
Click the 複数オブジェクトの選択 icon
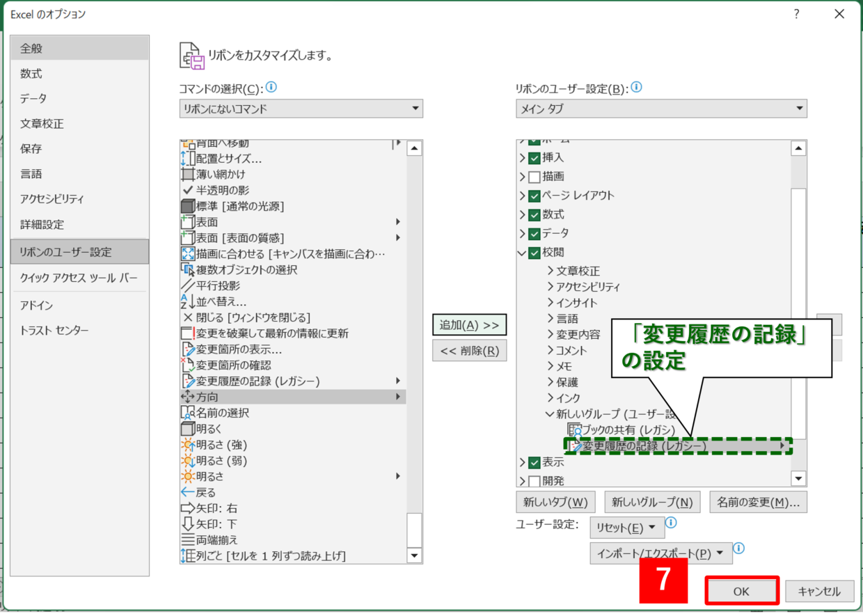(x=188, y=270)
